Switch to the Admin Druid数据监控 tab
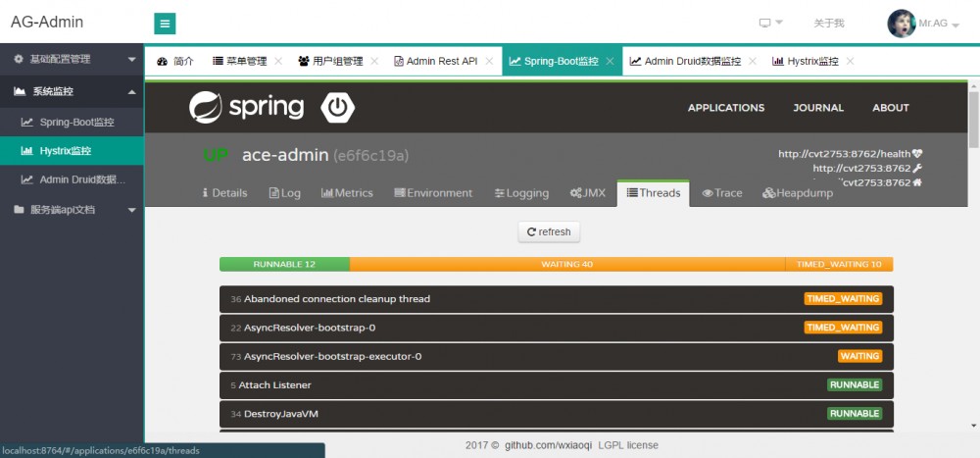This screenshot has width=980, height=458. (x=685, y=62)
